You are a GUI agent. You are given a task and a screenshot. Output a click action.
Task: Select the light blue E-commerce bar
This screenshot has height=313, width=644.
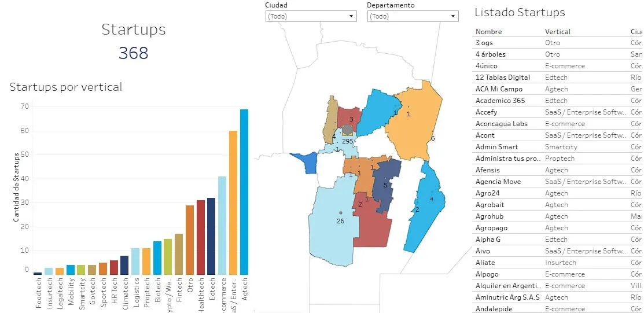tap(222, 225)
